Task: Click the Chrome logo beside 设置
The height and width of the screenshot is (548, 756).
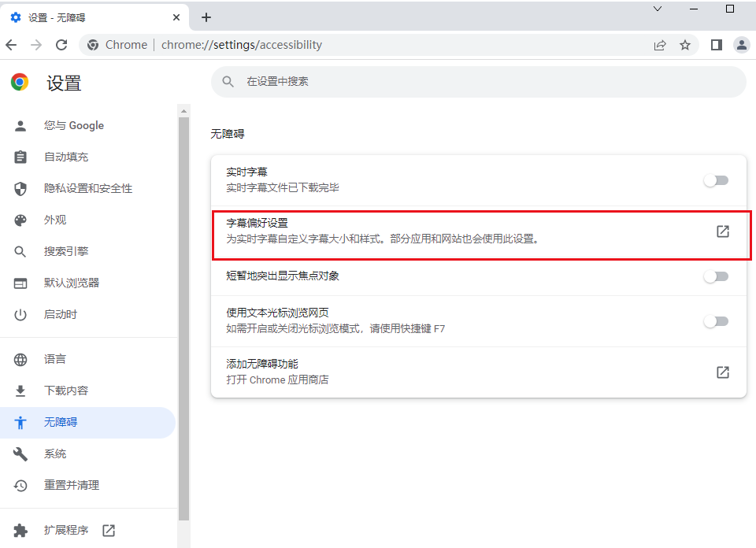Action: [20, 83]
